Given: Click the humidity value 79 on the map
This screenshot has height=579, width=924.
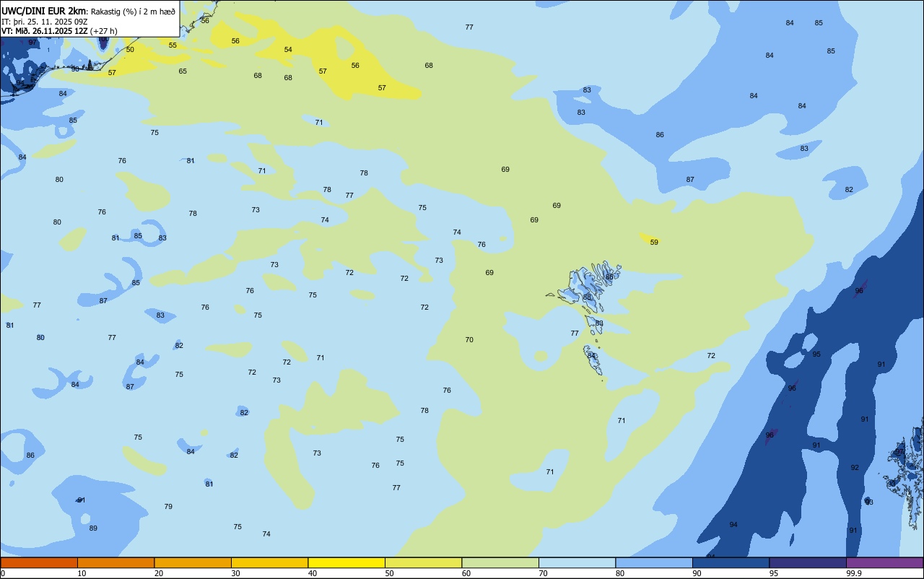Looking at the screenshot, I should [168, 507].
